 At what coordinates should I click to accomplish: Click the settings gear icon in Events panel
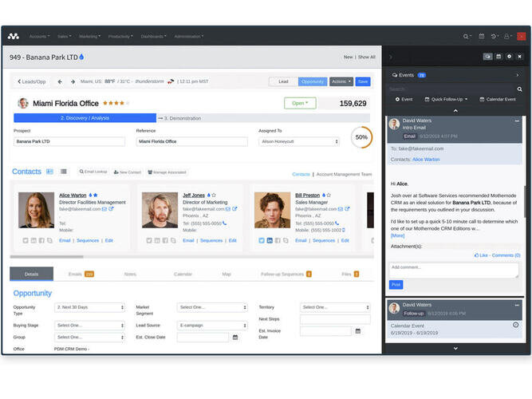pos(509,57)
